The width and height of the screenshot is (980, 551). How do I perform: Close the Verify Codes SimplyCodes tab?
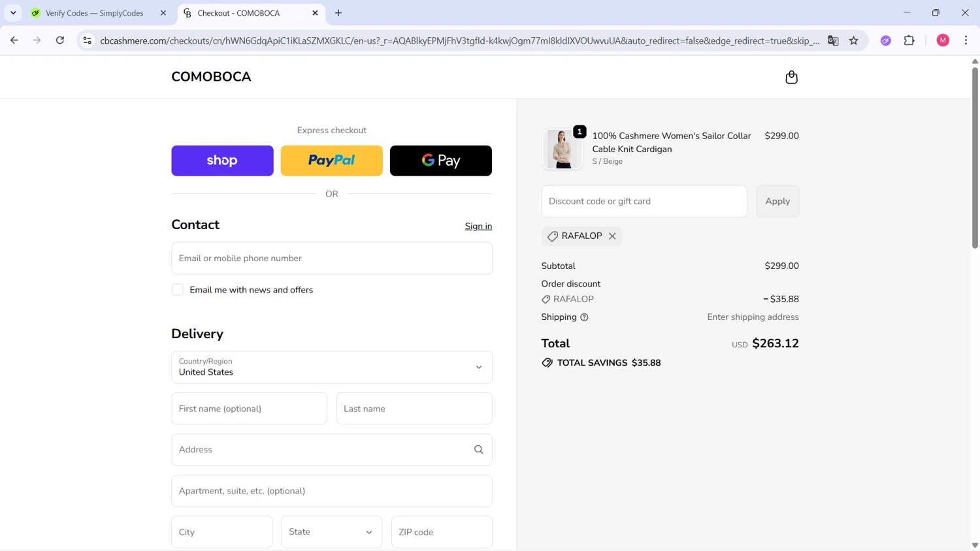tap(163, 13)
